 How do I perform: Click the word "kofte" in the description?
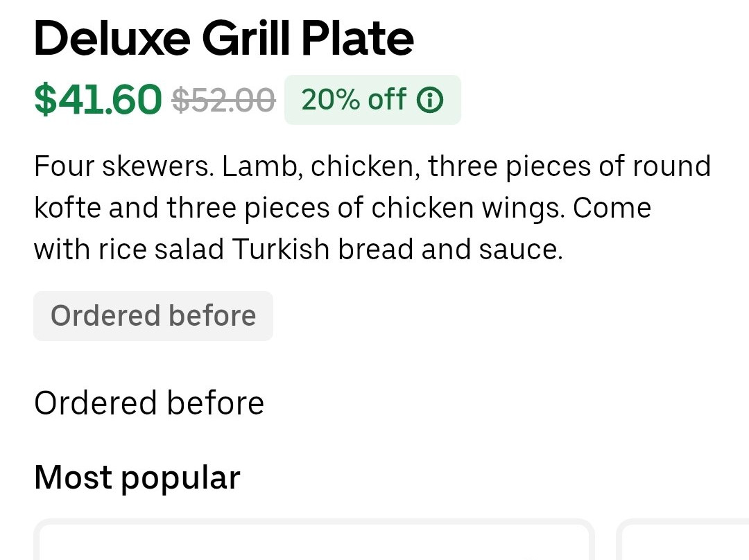pos(67,209)
